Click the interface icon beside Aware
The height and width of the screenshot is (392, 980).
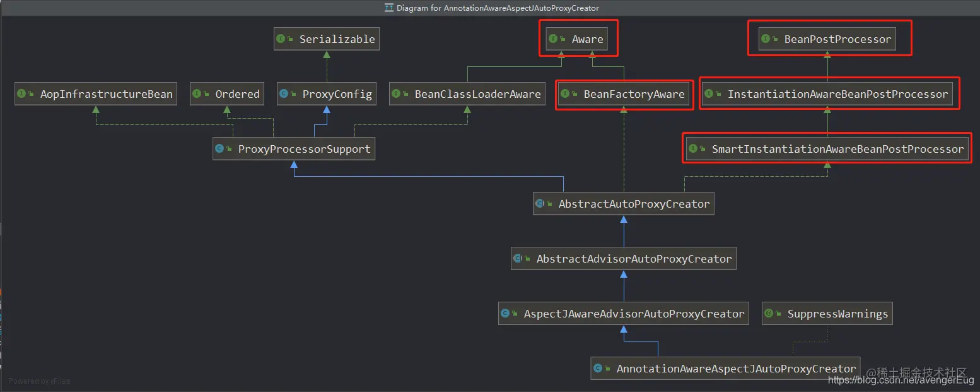pos(553,39)
